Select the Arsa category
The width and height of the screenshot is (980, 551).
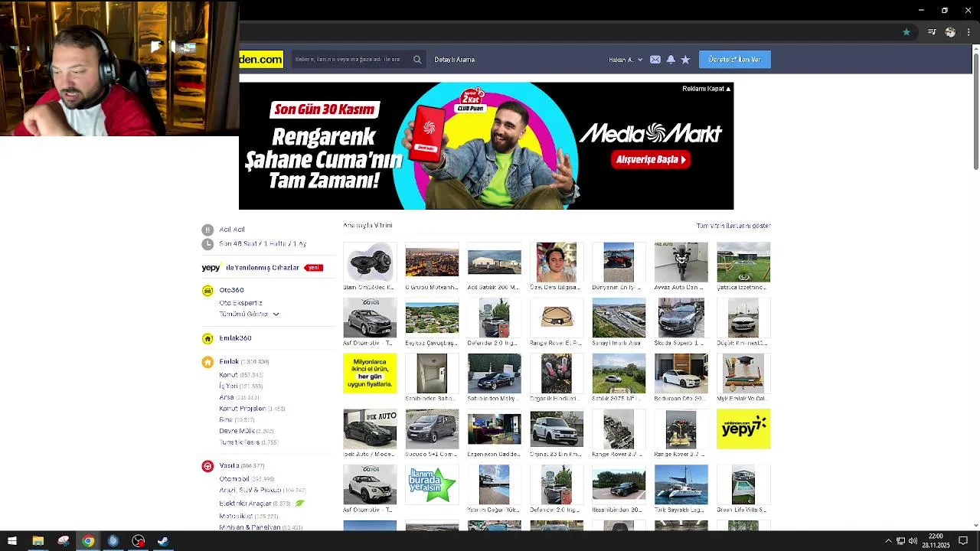tap(227, 398)
